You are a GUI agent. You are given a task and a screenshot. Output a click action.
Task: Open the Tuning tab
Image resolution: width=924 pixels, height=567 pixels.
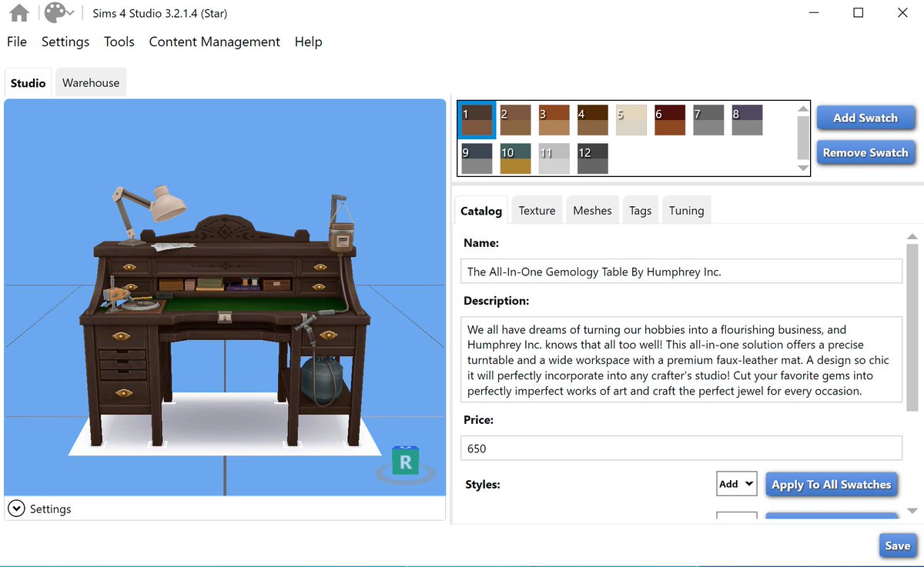point(686,211)
